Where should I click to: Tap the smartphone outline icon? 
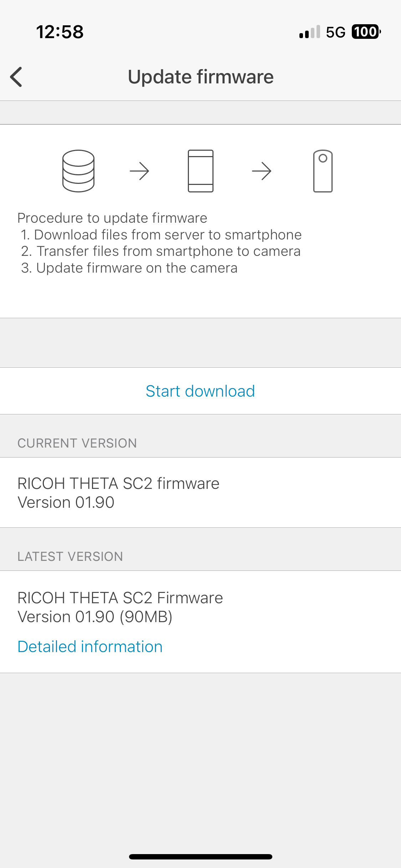(x=201, y=171)
